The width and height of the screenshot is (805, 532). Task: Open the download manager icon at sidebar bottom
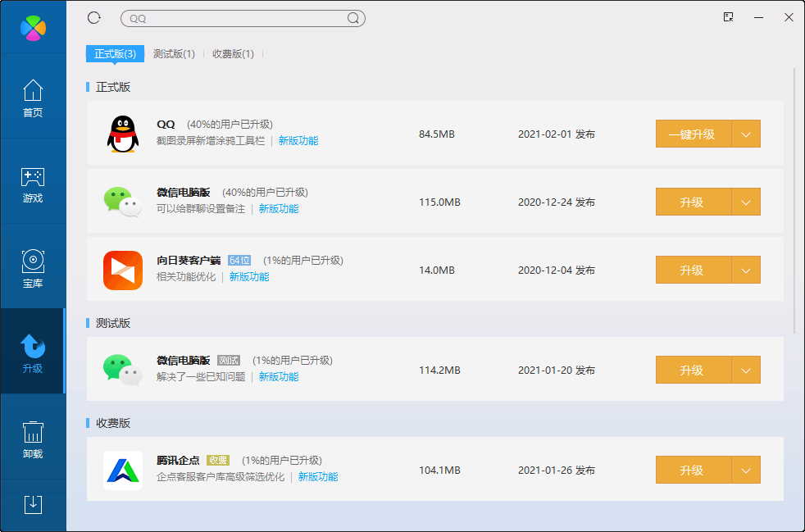pyautogui.click(x=33, y=504)
